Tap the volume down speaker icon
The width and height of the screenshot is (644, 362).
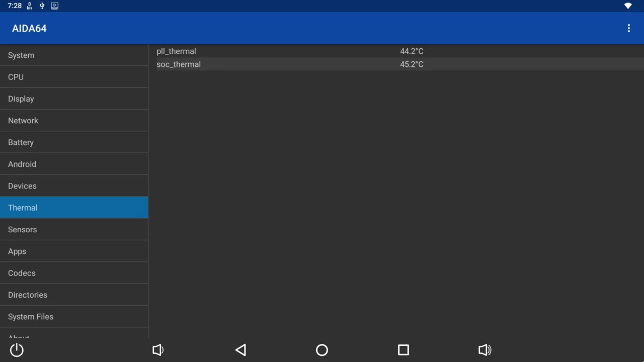coord(158,349)
